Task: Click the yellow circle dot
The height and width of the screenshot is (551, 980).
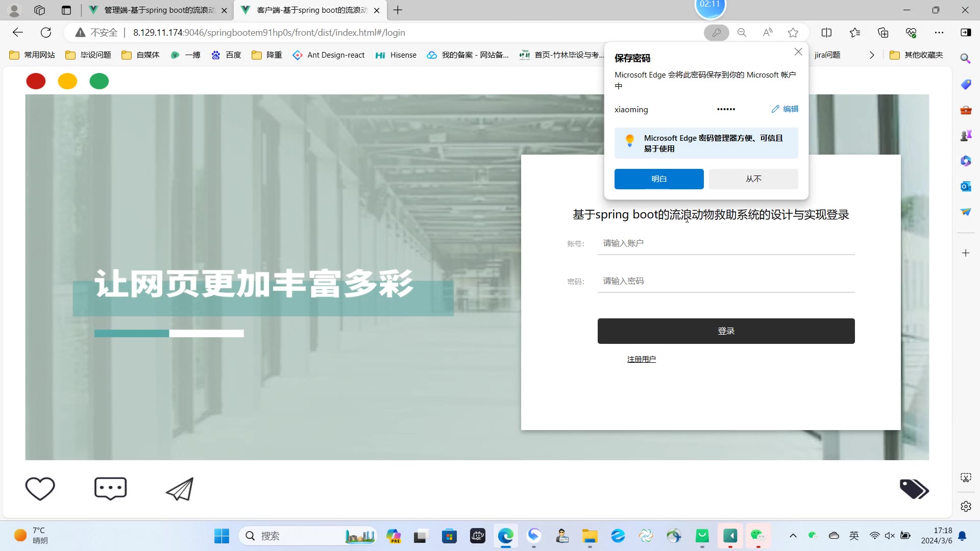Action: (67, 81)
